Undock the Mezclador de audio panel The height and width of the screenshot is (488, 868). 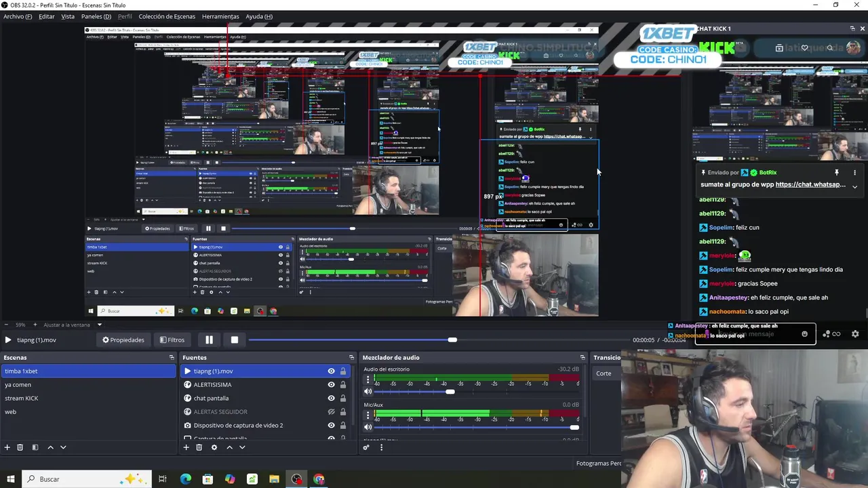[582, 357]
